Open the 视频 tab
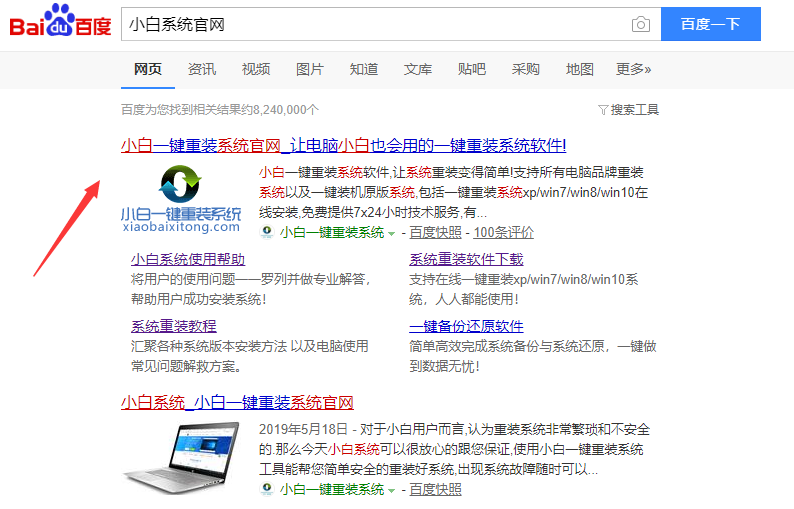Screen dimensions: 794x509 pos(256,69)
